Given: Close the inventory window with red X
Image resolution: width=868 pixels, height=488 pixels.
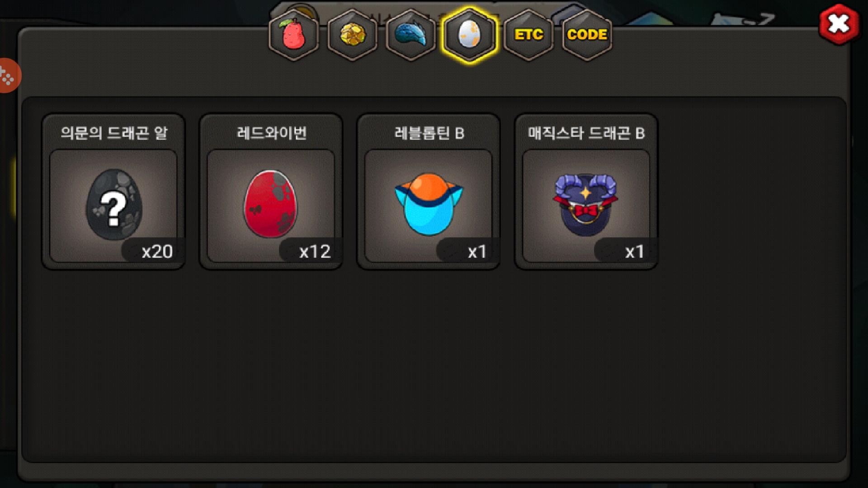Looking at the screenshot, I should (x=839, y=24).
